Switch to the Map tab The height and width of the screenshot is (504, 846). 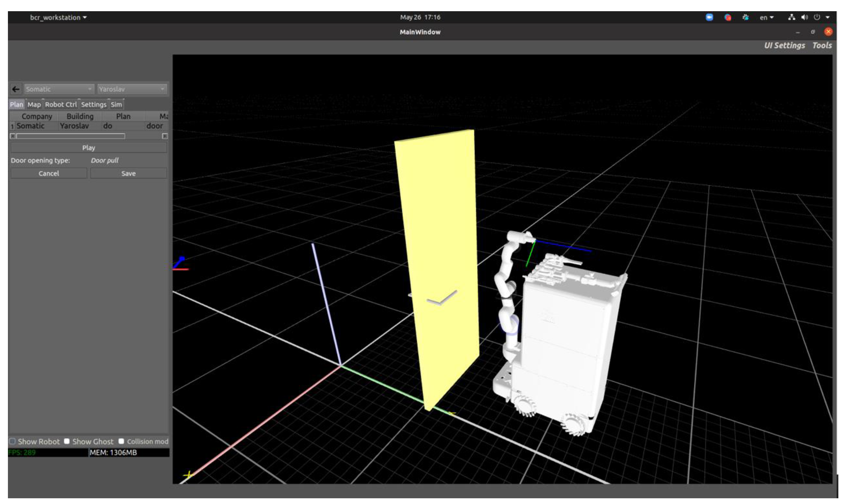coord(34,105)
